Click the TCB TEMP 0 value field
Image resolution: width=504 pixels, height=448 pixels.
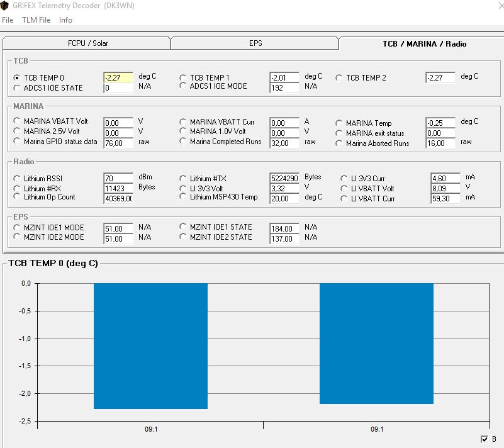118,77
